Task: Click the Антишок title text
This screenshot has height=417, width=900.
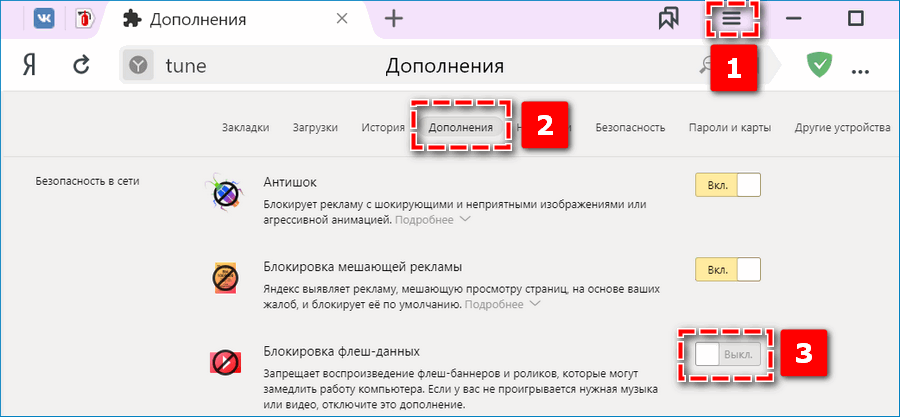Action: click(x=290, y=182)
